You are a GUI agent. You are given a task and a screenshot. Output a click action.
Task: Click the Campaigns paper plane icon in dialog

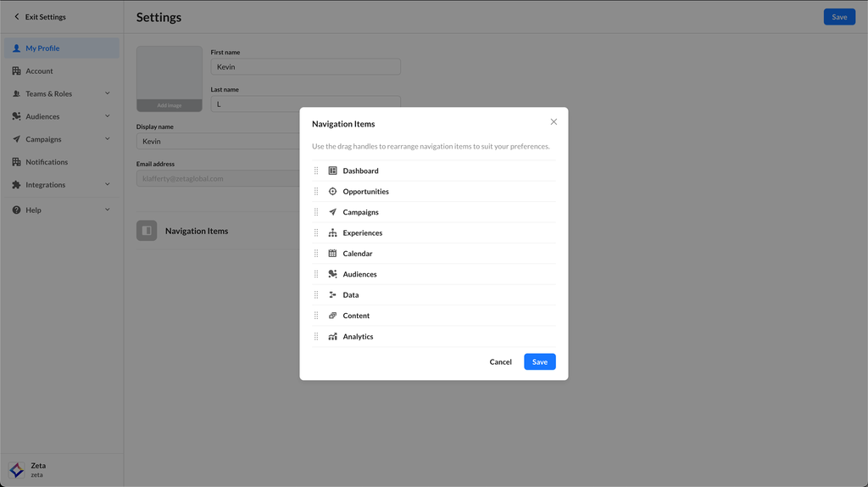(333, 212)
